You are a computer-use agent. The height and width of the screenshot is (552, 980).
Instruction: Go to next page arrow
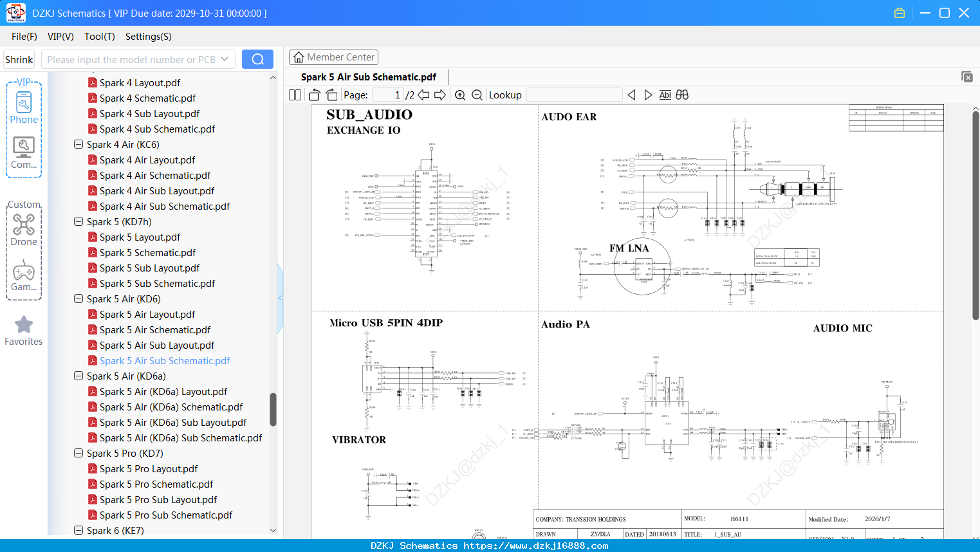(x=440, y=95)
